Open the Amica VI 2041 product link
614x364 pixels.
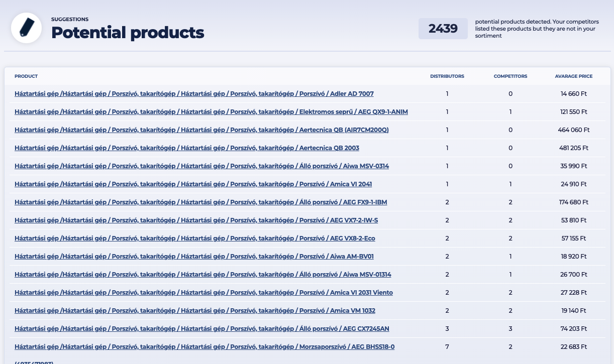pyautogui.click(x=193, y=184)
